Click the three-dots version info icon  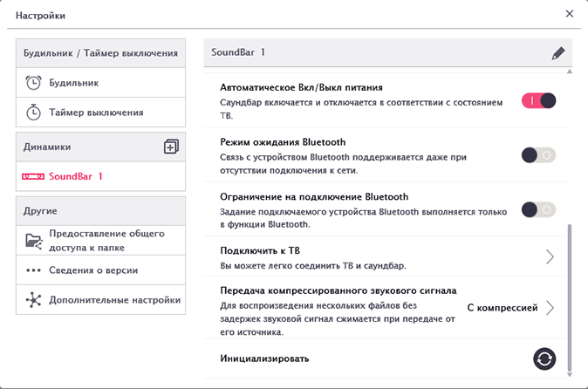[33, 270]
